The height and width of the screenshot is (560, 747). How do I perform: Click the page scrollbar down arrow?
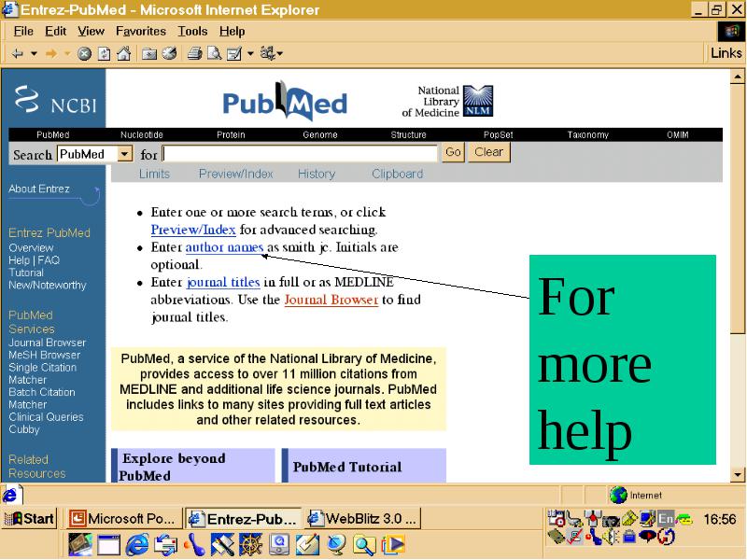(738, 474)
